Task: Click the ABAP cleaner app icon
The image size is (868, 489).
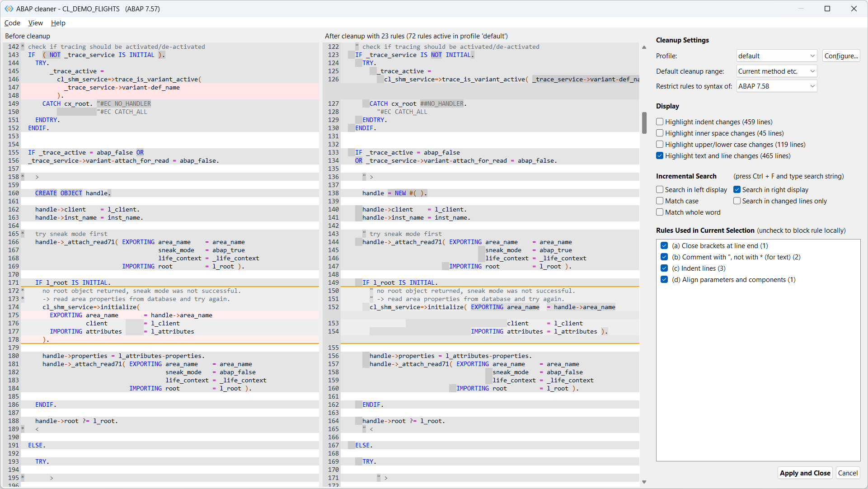Action: (9, 9)
